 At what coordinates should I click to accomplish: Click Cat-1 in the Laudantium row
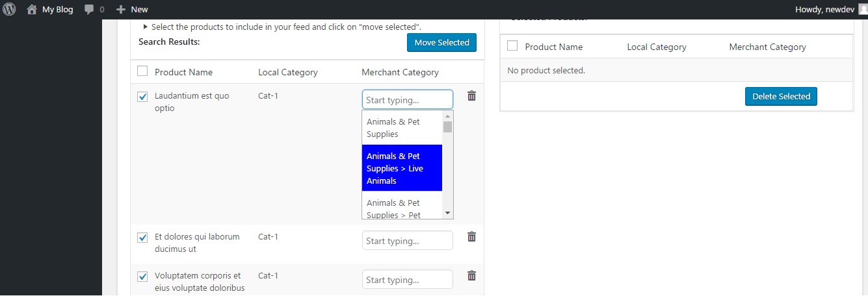click(x=268, y=95)
